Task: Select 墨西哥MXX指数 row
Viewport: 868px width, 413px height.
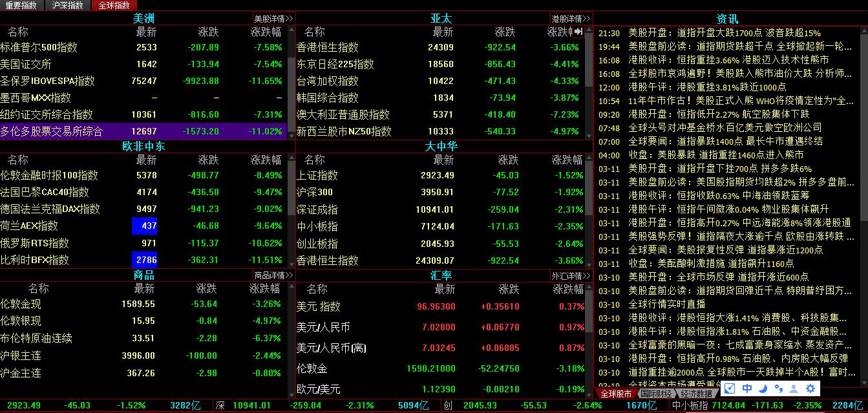Action: pos(143,98)
